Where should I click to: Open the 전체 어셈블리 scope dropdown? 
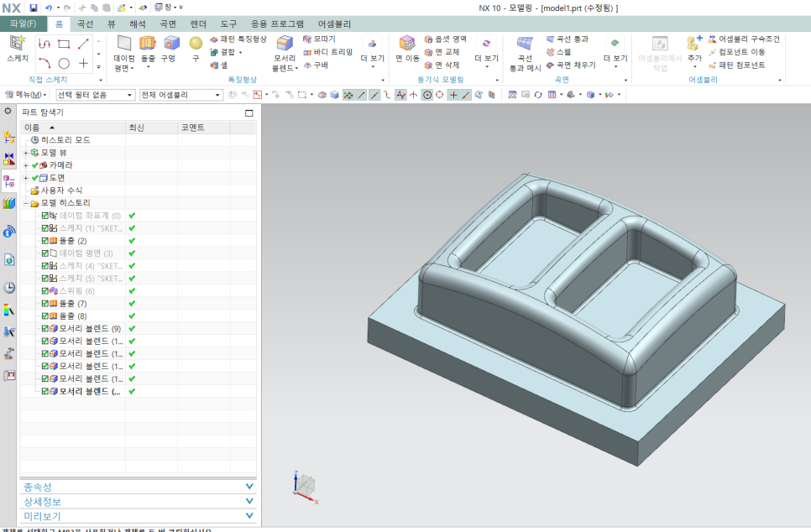(x=181, y=95)
